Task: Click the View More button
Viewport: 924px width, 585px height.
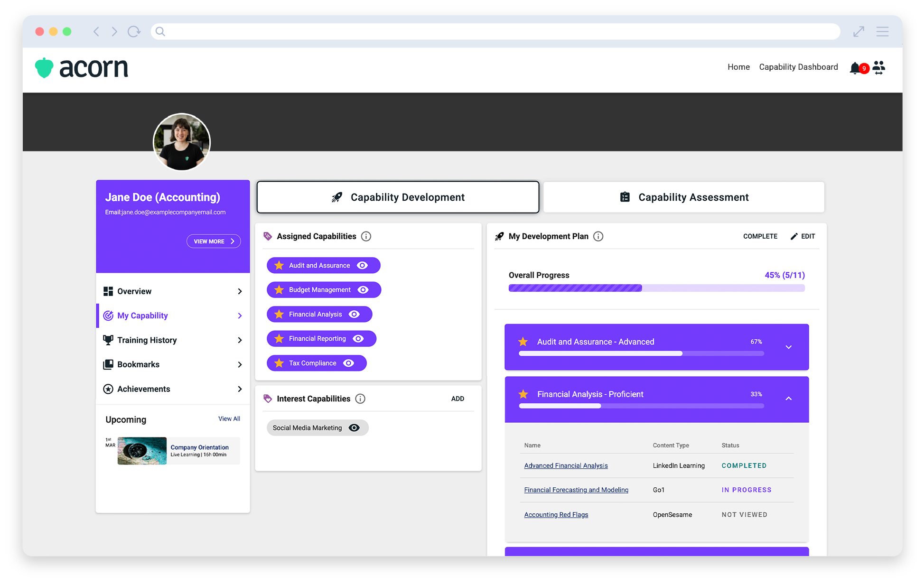Action: pyautogui.click(x=214, y=241)
